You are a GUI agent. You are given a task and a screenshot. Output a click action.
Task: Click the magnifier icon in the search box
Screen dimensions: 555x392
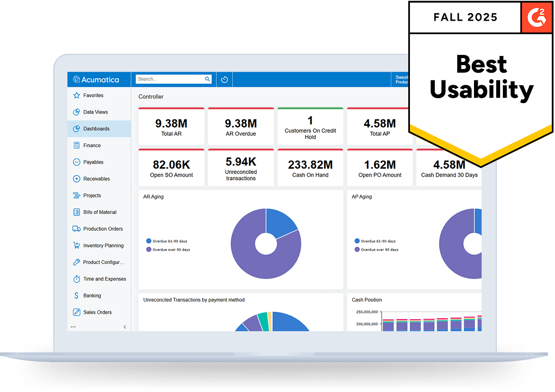coord(207,79)
